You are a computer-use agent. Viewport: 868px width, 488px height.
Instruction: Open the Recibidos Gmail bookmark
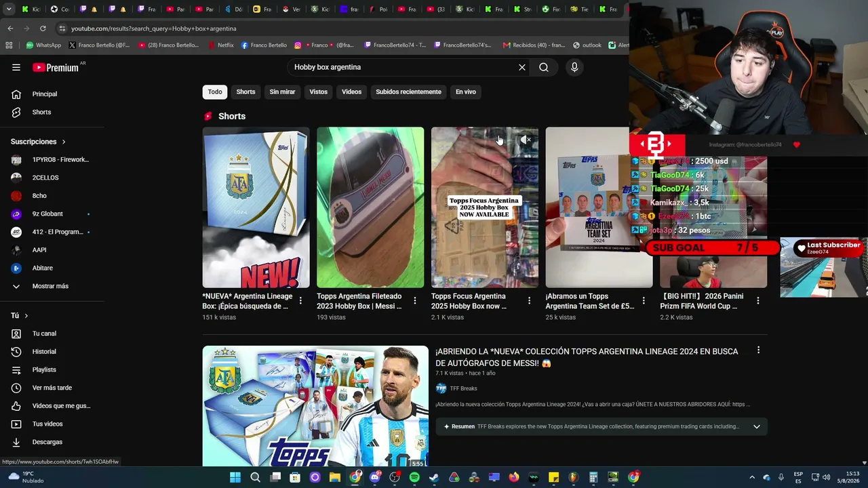534,45
